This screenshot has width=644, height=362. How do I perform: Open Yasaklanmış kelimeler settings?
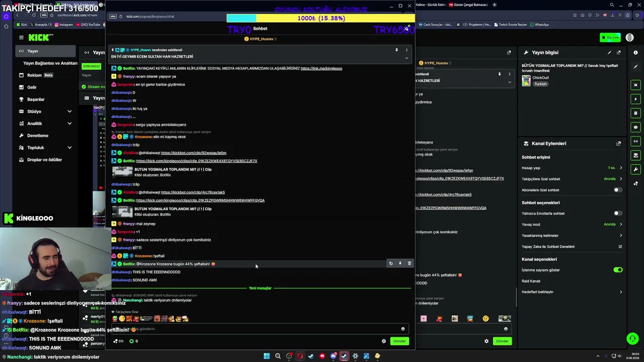pyautogui.click(x=572, y=235)
